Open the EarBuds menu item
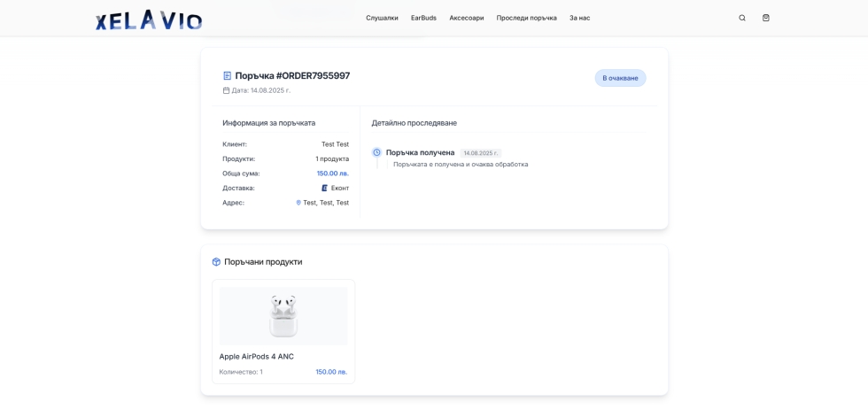The image size is (868, 417). pos(423,18)
